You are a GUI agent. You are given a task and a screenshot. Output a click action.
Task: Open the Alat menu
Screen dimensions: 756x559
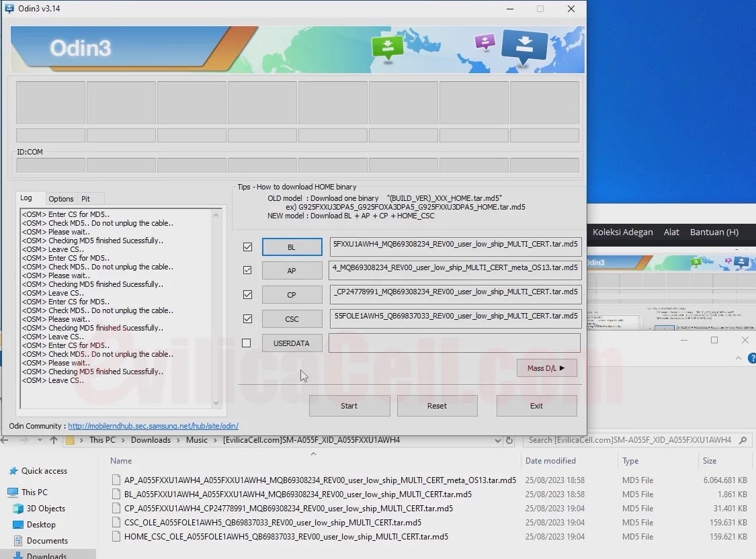click(671, 232)
